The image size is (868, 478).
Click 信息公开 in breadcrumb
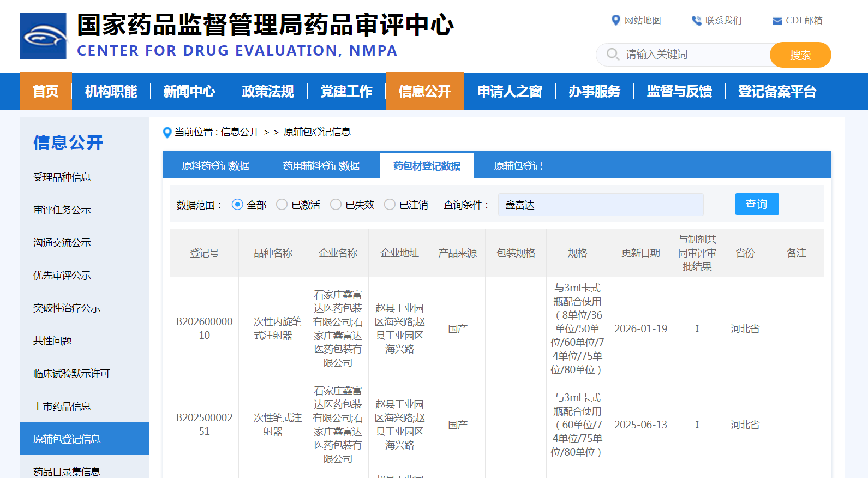[x=240, y=132]
